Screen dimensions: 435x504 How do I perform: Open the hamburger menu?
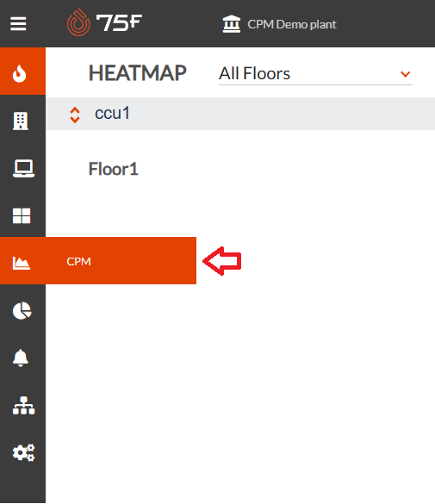(18, 24)
